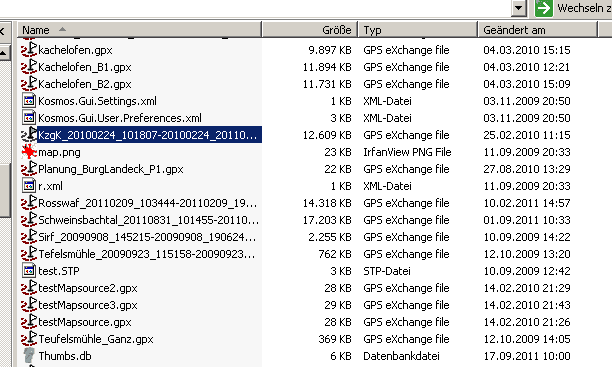Sort by Größe column header

click(310, 30)
